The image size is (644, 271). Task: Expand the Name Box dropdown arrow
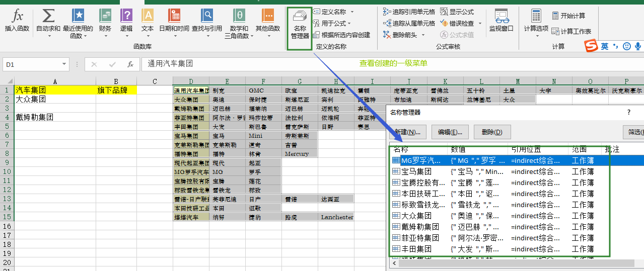64,64
